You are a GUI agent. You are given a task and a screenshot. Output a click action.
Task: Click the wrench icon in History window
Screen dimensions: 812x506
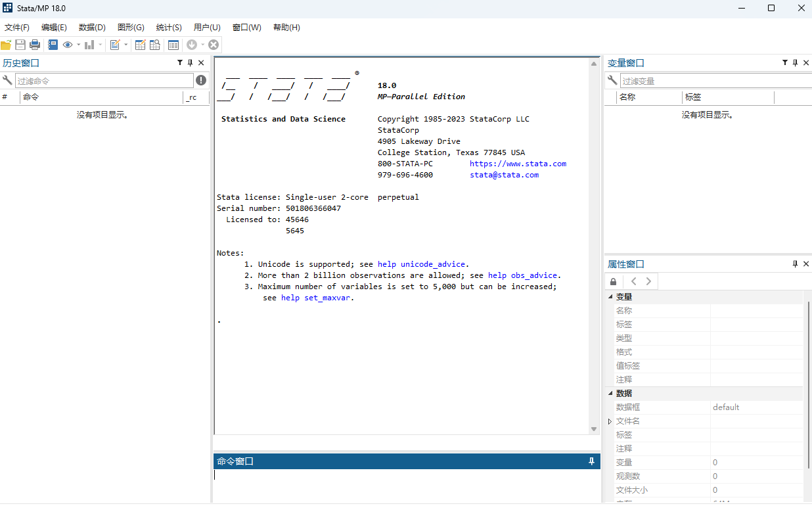(x=7, y=80)
